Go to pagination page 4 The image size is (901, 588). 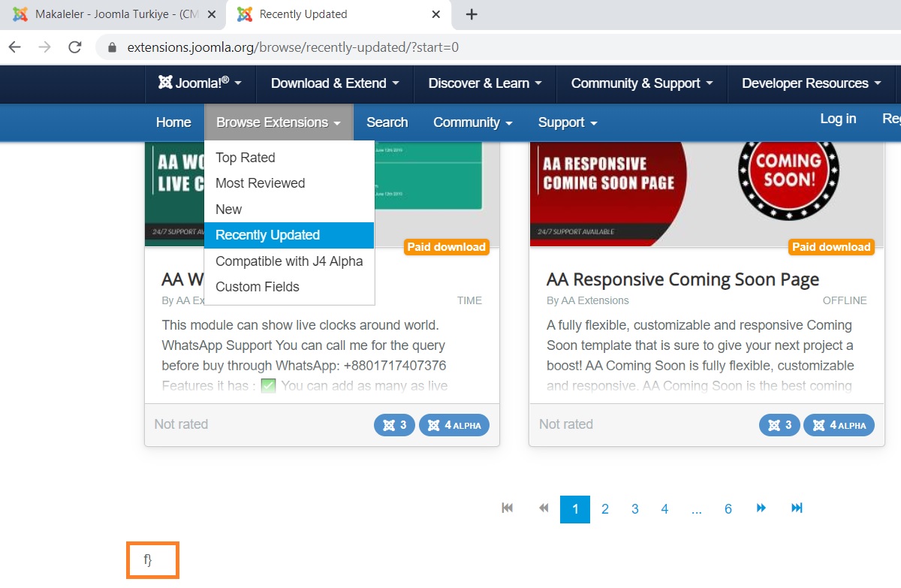click(664, 509)
